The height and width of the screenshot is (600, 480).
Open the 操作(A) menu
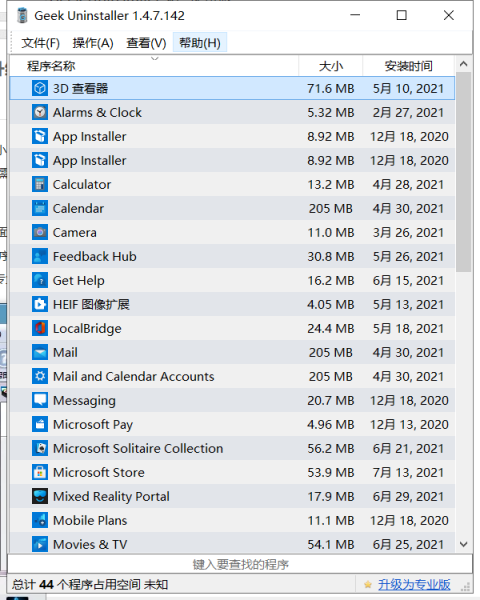click(93, 42)
